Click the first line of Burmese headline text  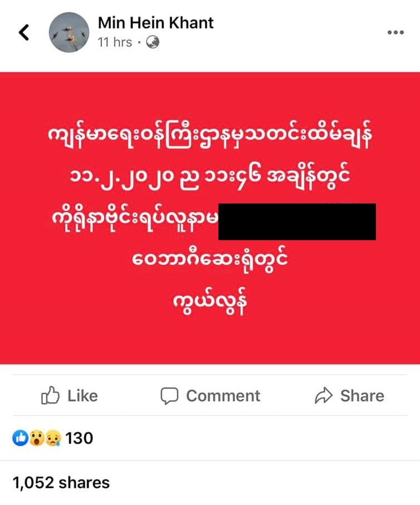point(210,135)
